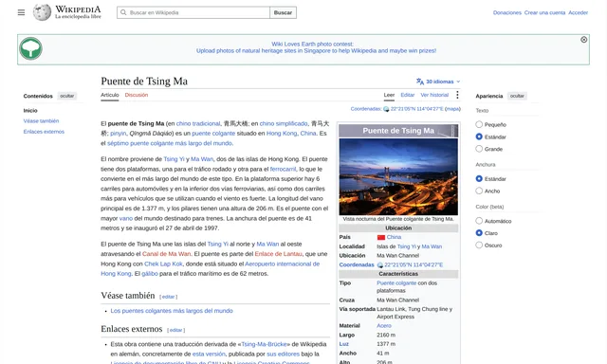The image size is (607, 364).
Task: Open the Chek Lap Kok link
Action: pyautogui.click(x=163, y=264)
